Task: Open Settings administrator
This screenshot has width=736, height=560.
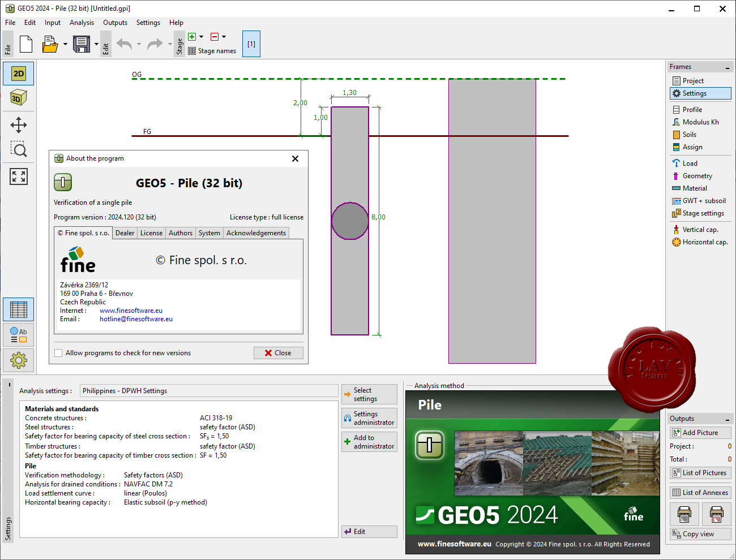Action: click(369, 418)
